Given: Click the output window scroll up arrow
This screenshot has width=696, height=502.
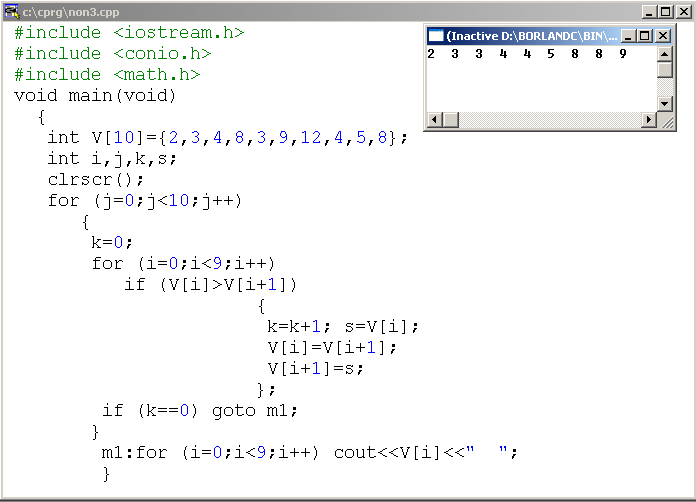Looking at the screenshot, I should coord(664,54).
